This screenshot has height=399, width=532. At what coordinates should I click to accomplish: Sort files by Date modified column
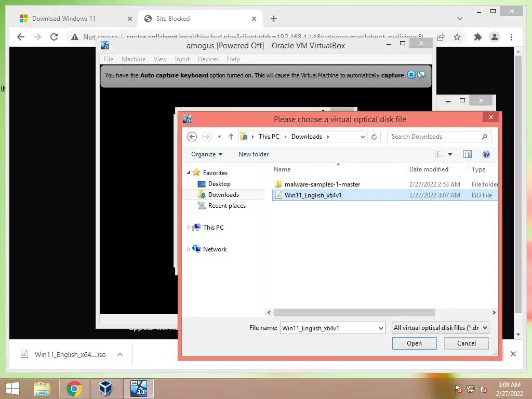click(x=429, y=169)
